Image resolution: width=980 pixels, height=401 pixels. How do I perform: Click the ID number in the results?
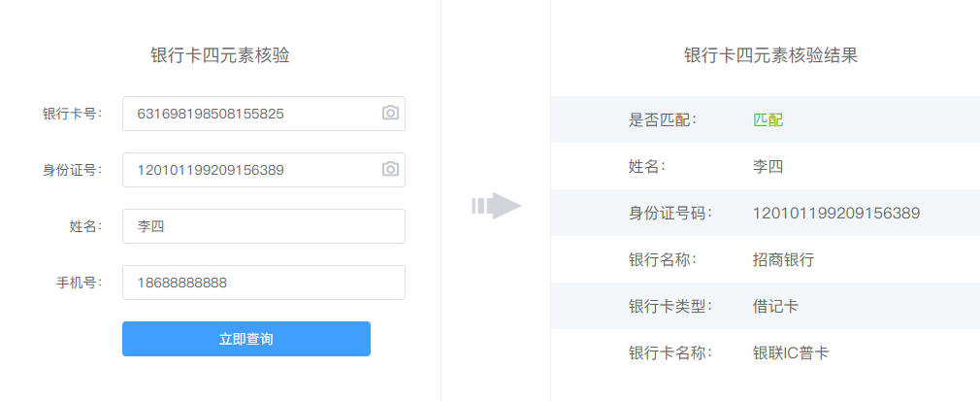tap(836, 214)
